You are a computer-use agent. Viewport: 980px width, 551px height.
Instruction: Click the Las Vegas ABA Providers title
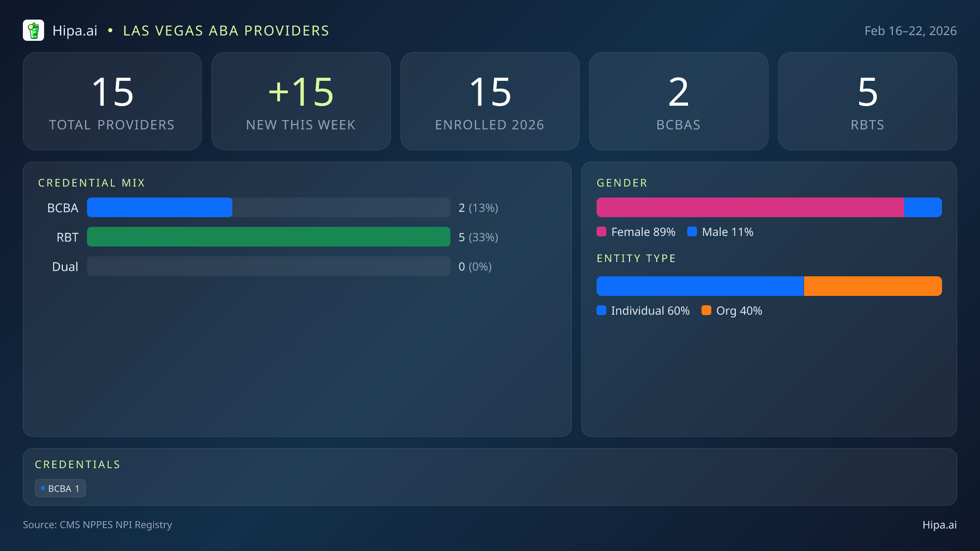pyautogui.click(x=226, y=31)
